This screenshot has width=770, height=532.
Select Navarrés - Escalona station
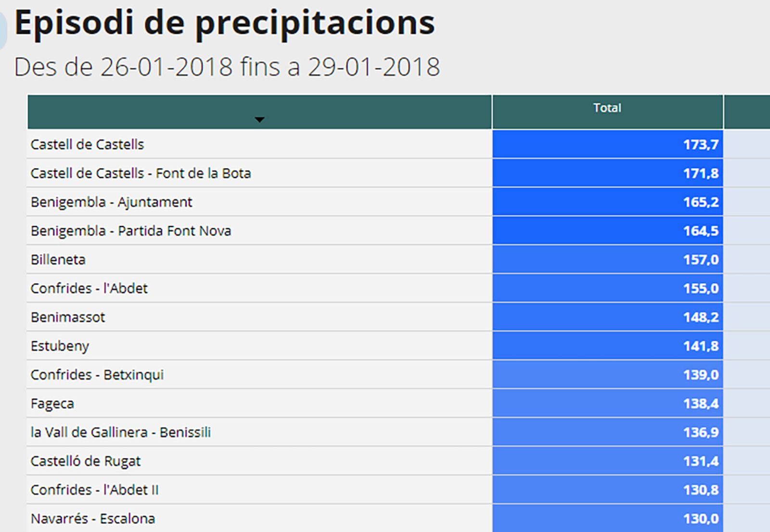(x=92, y=519)
